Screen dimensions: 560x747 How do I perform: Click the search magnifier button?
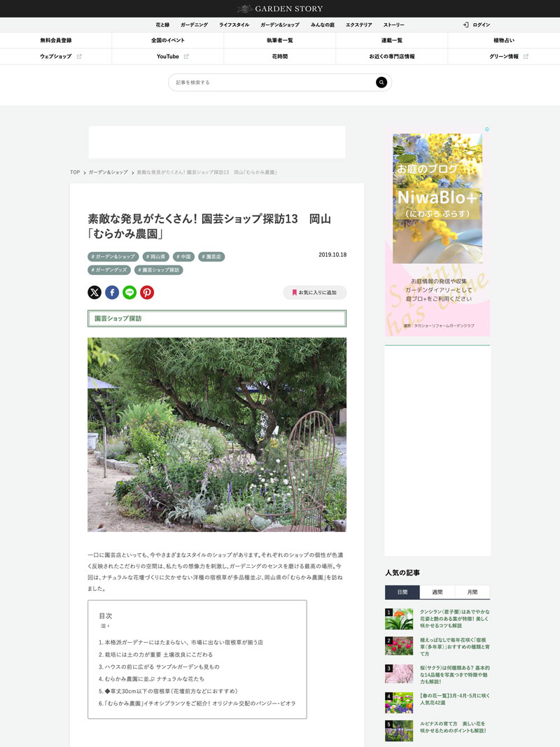381,83
